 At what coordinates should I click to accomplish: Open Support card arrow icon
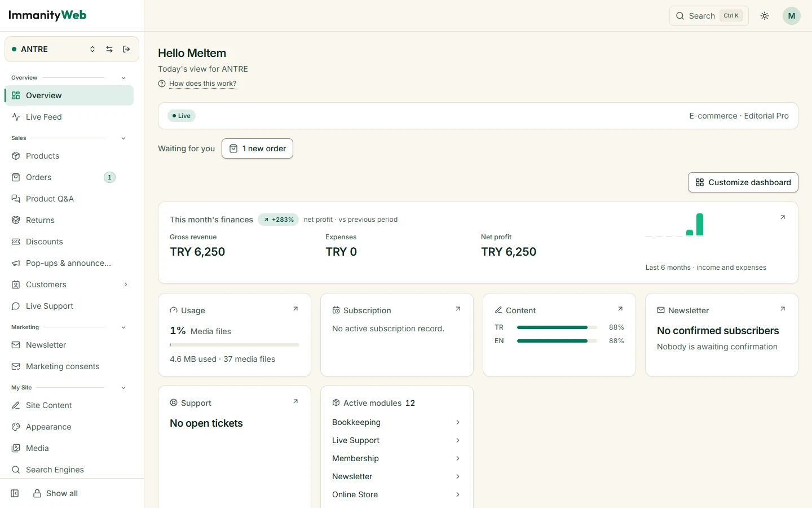pyautogui.click(x=295, y=401)
